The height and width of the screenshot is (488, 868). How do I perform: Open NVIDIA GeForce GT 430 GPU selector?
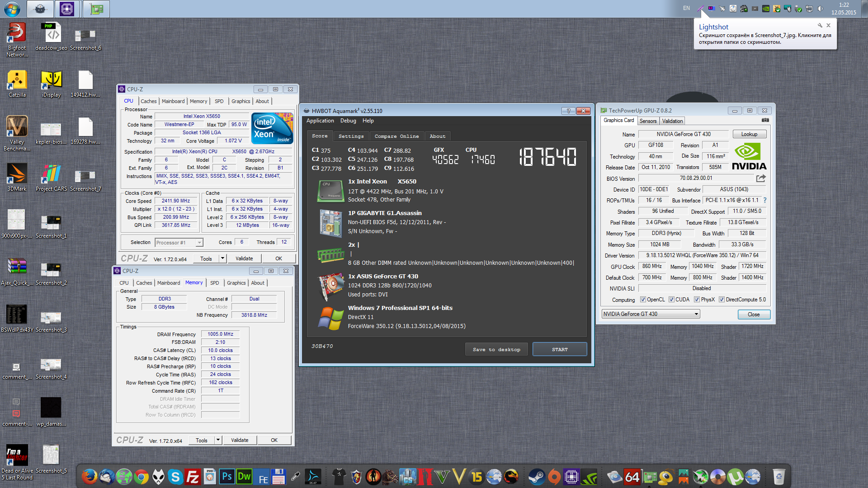(x=651, y=314)
